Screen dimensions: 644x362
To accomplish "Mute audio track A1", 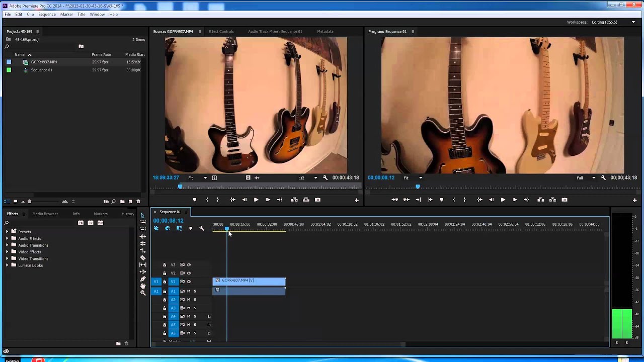I will pos(189,291).
